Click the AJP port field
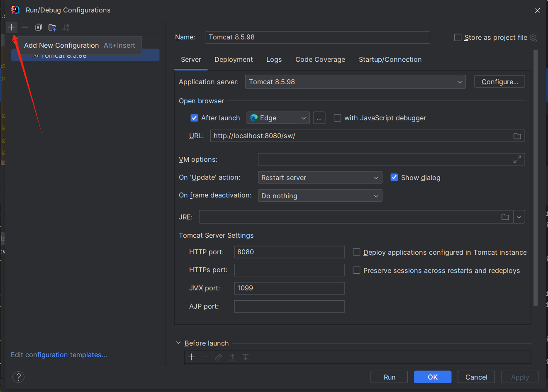 [x=289, y=307]
